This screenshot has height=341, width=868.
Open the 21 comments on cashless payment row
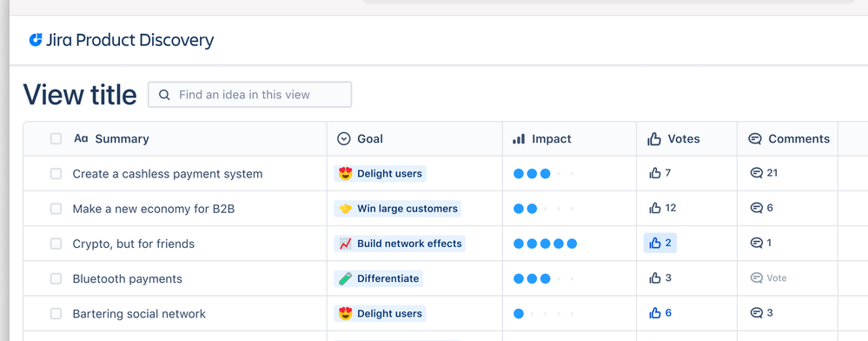[x=764, y=173]
